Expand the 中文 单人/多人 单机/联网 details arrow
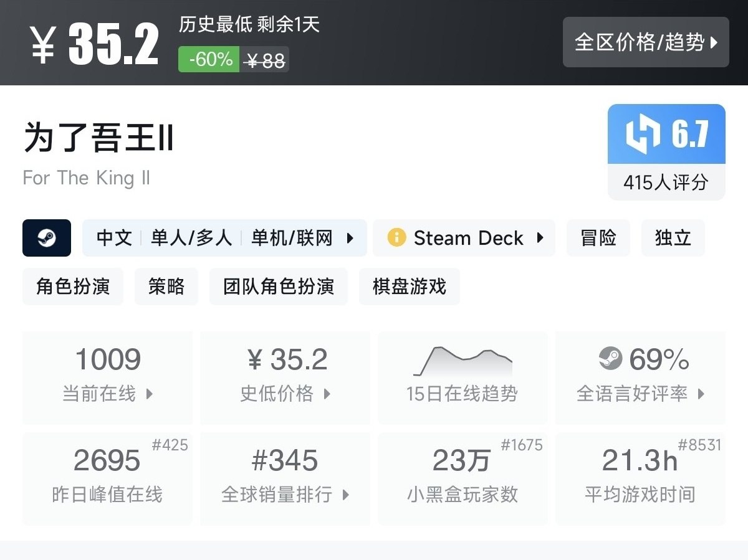Screen dimensions: 748x560 [350, 238]
